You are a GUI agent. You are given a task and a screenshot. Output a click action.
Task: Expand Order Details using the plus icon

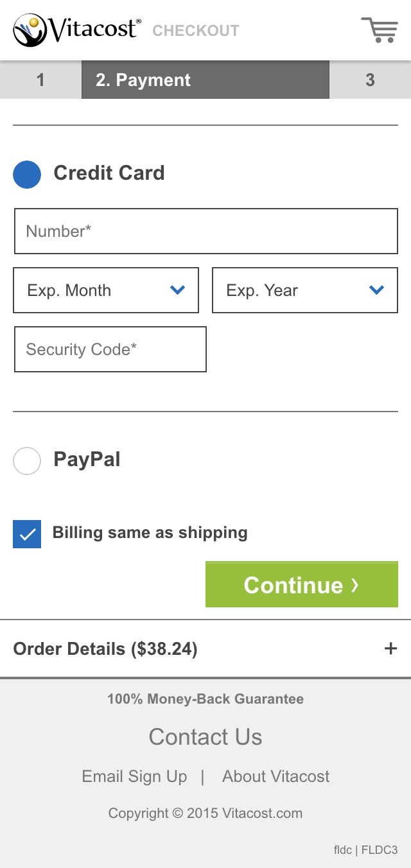(x=390, y=648)
